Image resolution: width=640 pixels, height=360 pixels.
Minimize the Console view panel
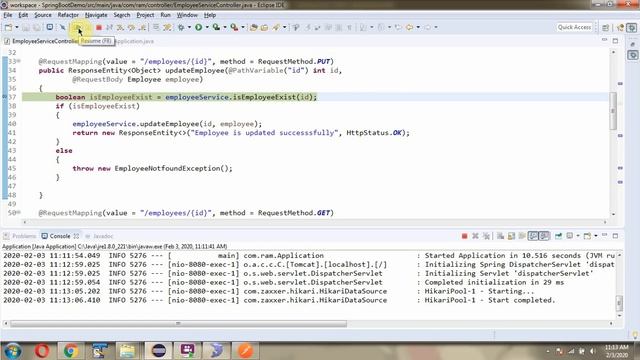(x=604, y=236)
